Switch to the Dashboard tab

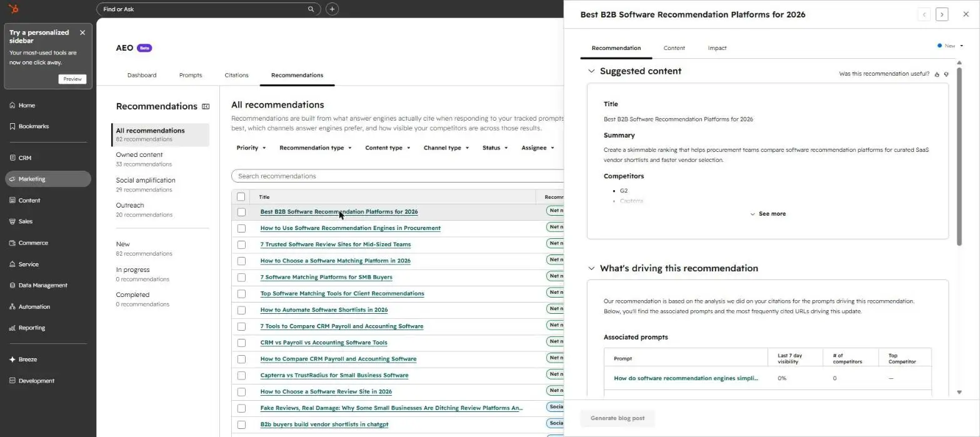click(x=142, y=75)
